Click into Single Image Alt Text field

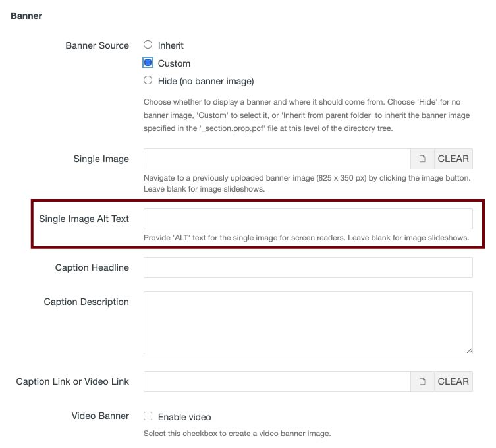[x=308, y=219]
